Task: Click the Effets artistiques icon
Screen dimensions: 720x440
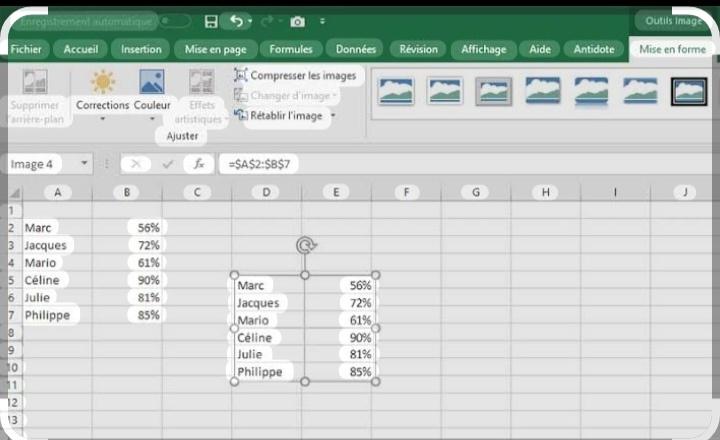Action: coord(202,82)
